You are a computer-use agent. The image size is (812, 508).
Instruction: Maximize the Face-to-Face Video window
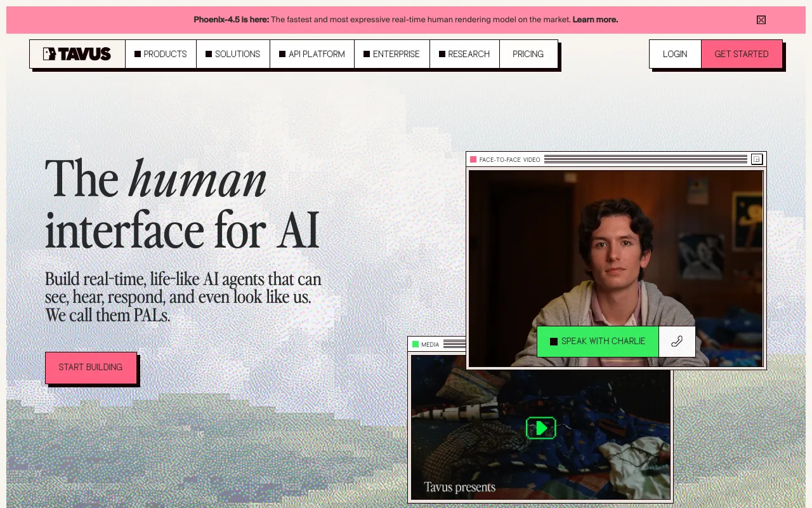point(756,159)
